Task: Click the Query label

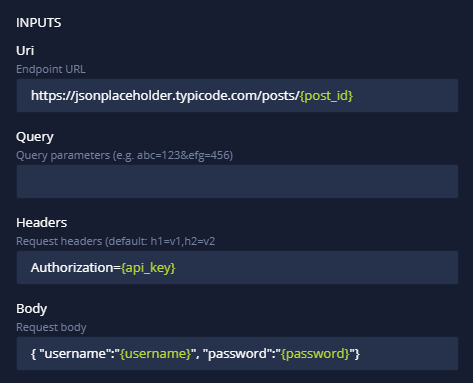Action: pos(35,137)
